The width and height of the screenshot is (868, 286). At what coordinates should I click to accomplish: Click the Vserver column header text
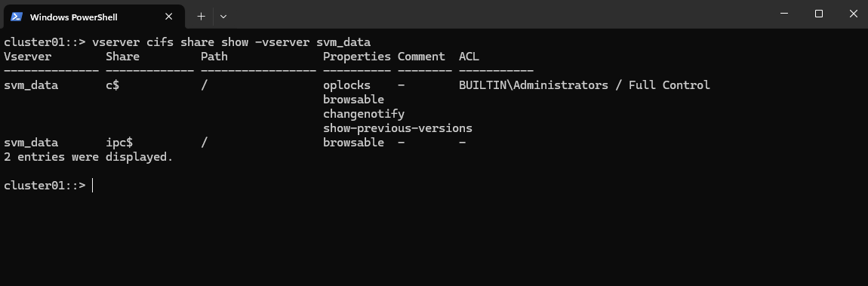coord(28,57)
